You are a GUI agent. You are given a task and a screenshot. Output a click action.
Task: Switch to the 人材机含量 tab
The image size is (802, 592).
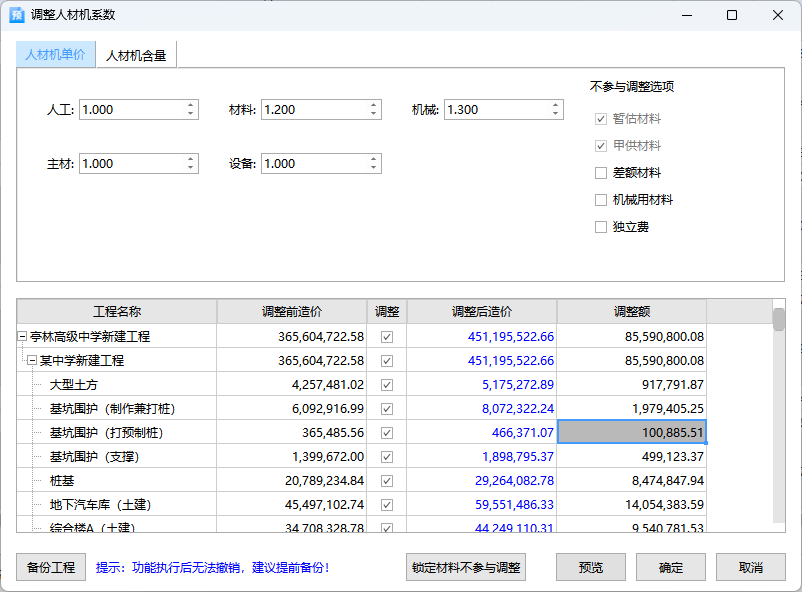[x=136, y=56]
